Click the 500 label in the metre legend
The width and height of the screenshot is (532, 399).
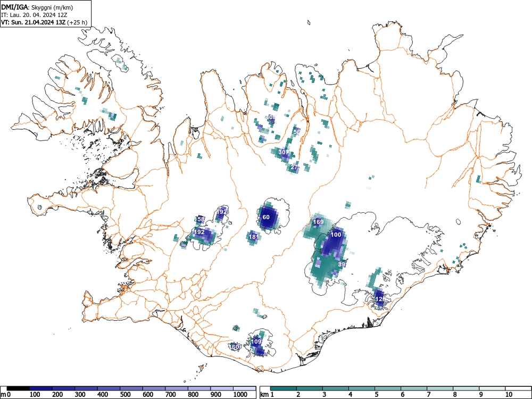tap(126, 395)
